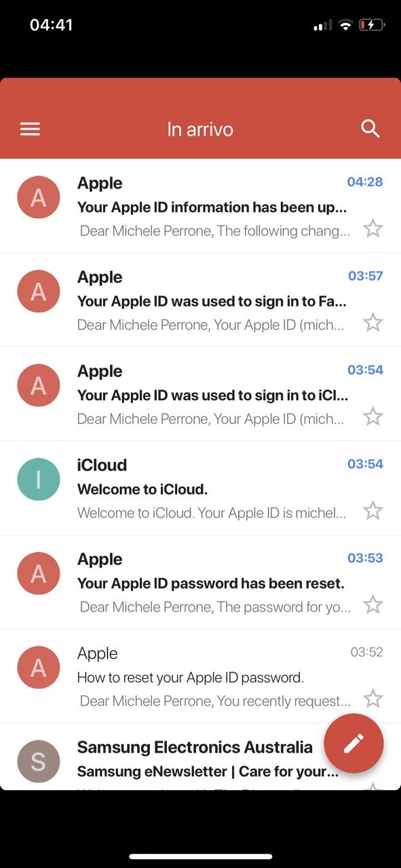Select iCloud sender avatar circle
This screenshot has width=401, height=868.
pos(39,479)
